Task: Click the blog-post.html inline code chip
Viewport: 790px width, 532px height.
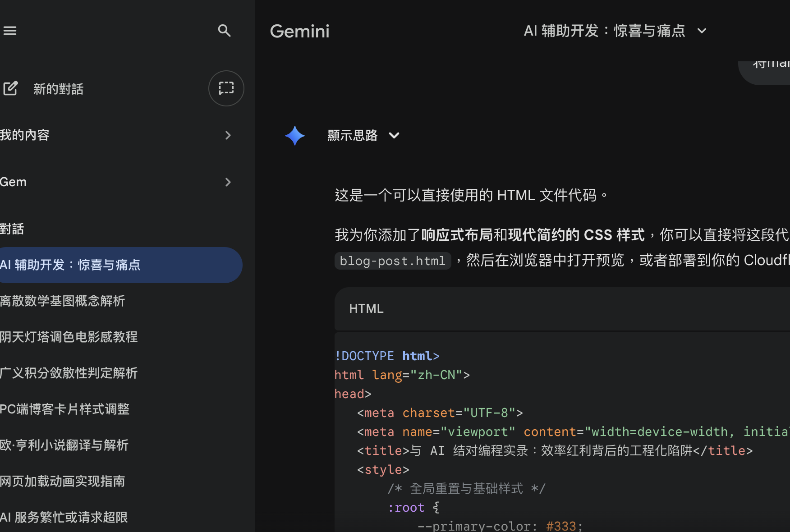Action: tap(392, 261)
